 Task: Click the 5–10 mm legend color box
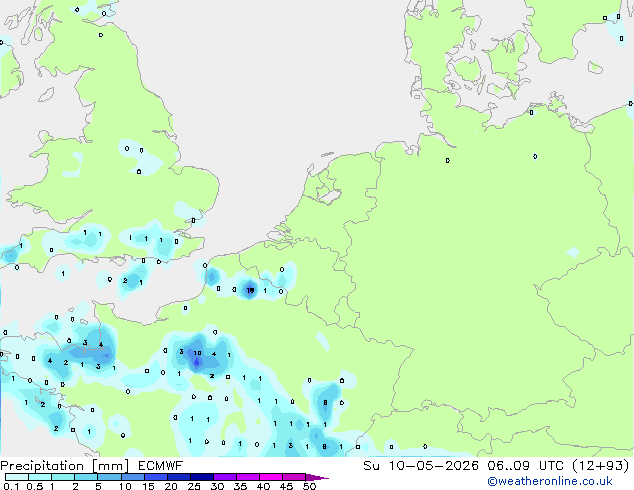pyautogui.click(x=110, y=477)
